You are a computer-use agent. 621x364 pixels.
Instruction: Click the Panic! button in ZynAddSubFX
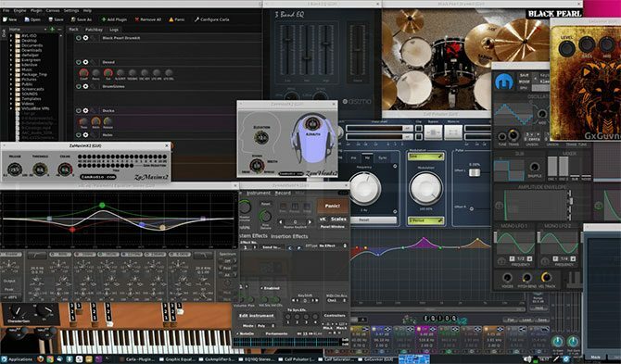point(333,207)
